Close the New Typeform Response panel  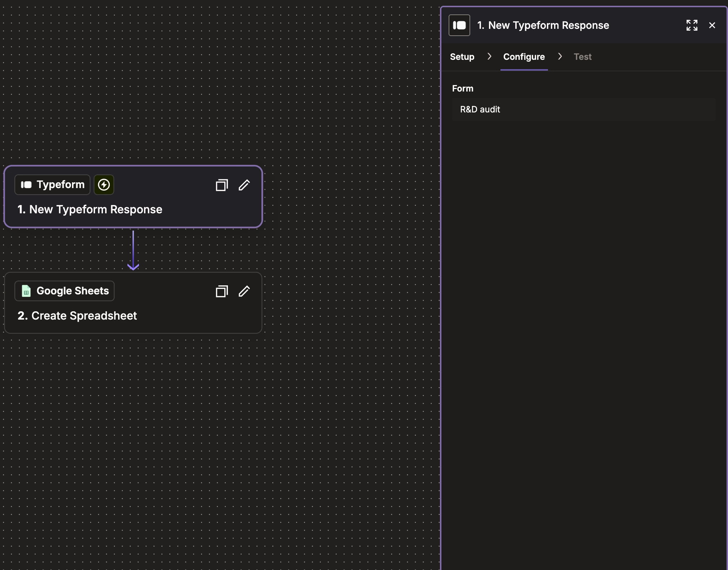(x=712, y=25)
